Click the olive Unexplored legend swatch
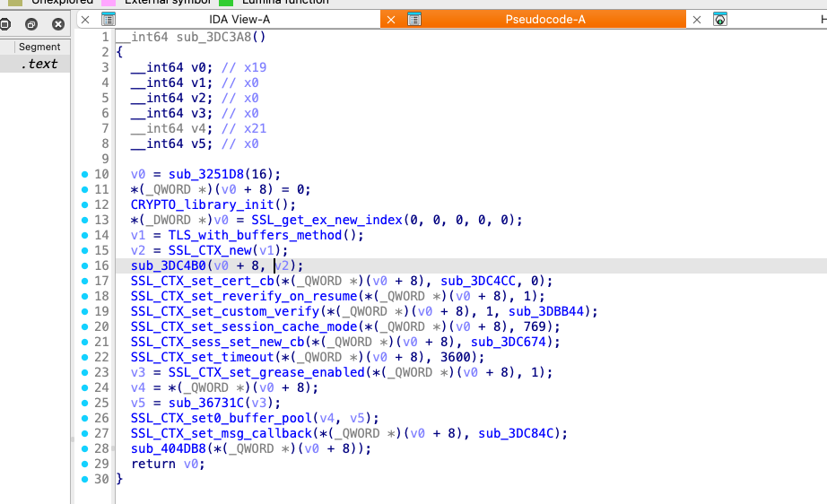The width and height of the screenshot is (827, 504). tap(15, 2)
